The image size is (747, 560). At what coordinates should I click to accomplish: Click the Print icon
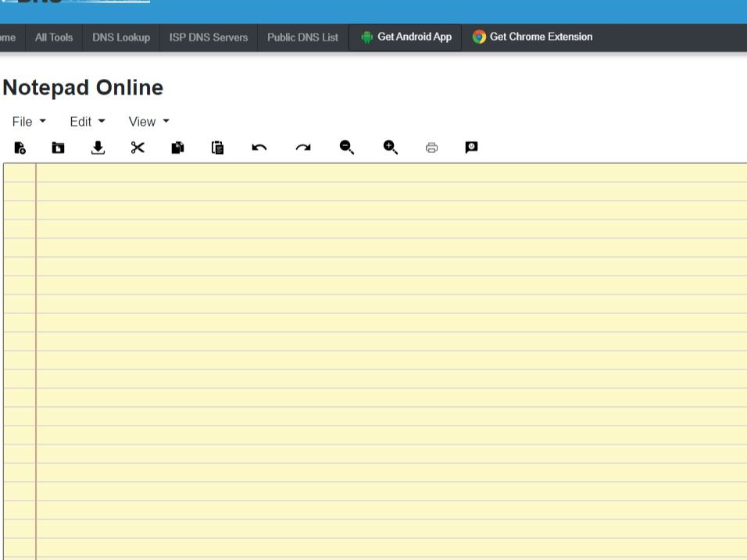(431, 148)
